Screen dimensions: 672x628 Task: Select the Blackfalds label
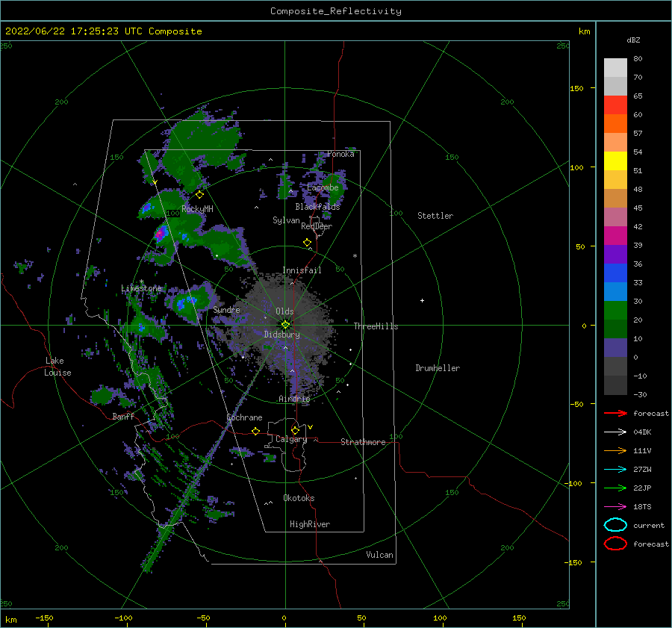[x=317, y=207]
